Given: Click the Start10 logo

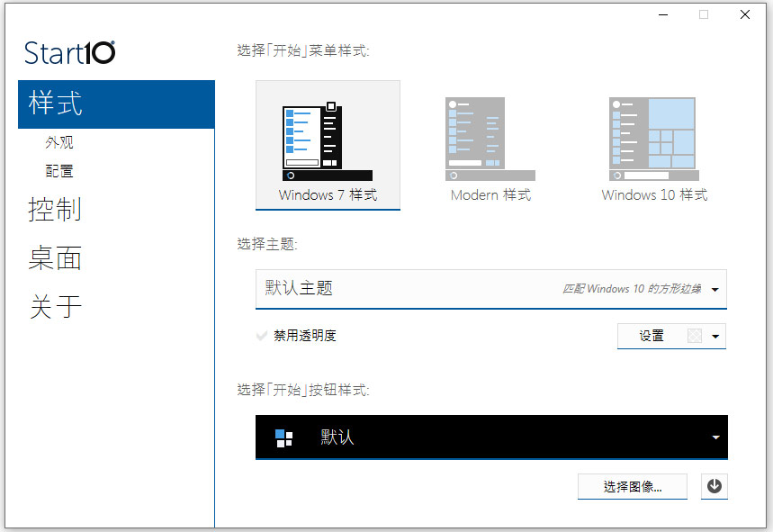Looking at the screenshot, I should click(68, 52).
